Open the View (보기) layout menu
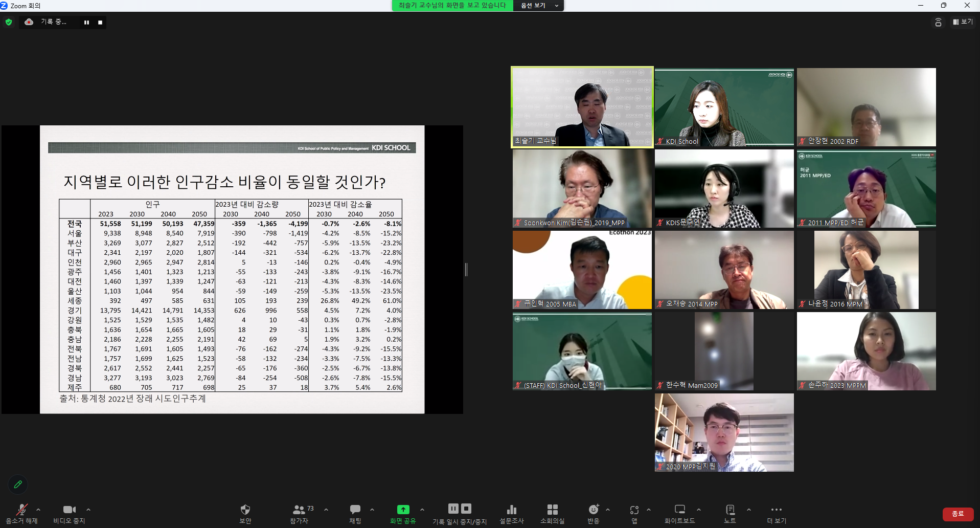Screen dimensions: 980x528 (x=963, y=22)
